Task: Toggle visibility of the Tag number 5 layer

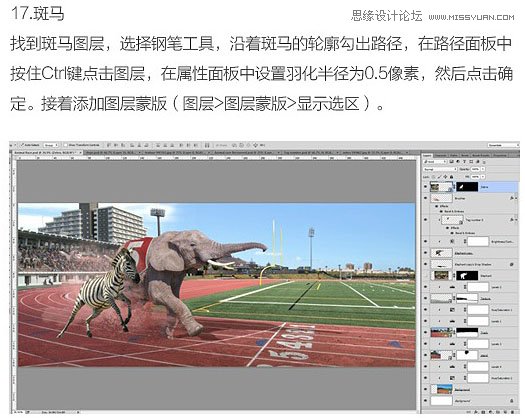Action: click(425, 220)
